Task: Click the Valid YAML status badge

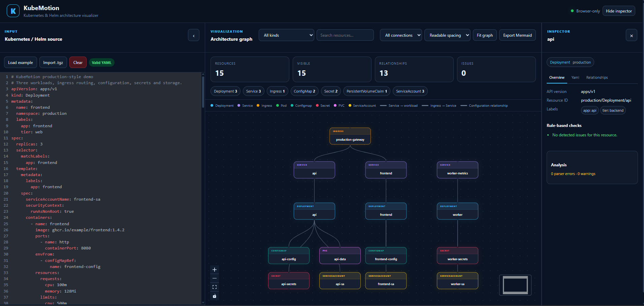Action: (x=101, y=63)
